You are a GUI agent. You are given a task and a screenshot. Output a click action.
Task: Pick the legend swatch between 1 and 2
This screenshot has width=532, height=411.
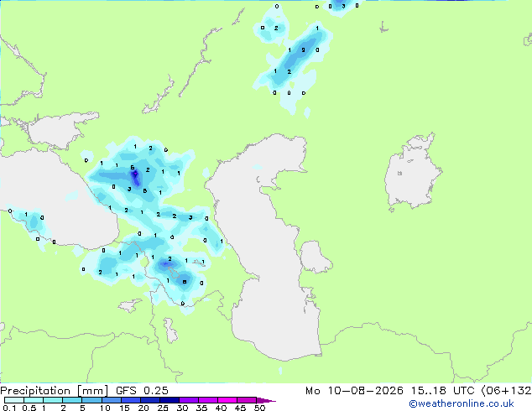(53, 400)
